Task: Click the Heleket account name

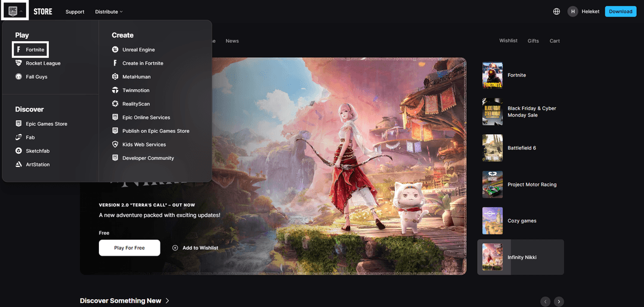Action: tap(590, 11)
